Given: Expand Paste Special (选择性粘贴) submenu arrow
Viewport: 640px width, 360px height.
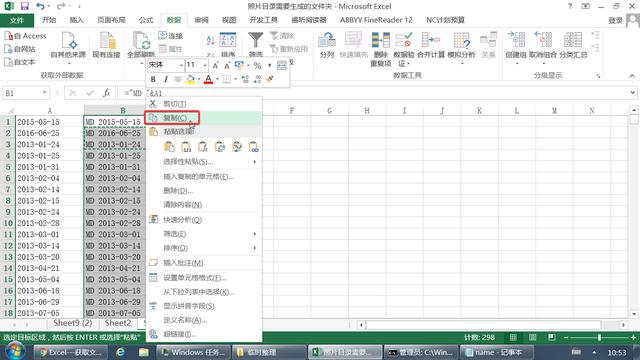Looking at the screenshot, I should (x=255, y=162).
